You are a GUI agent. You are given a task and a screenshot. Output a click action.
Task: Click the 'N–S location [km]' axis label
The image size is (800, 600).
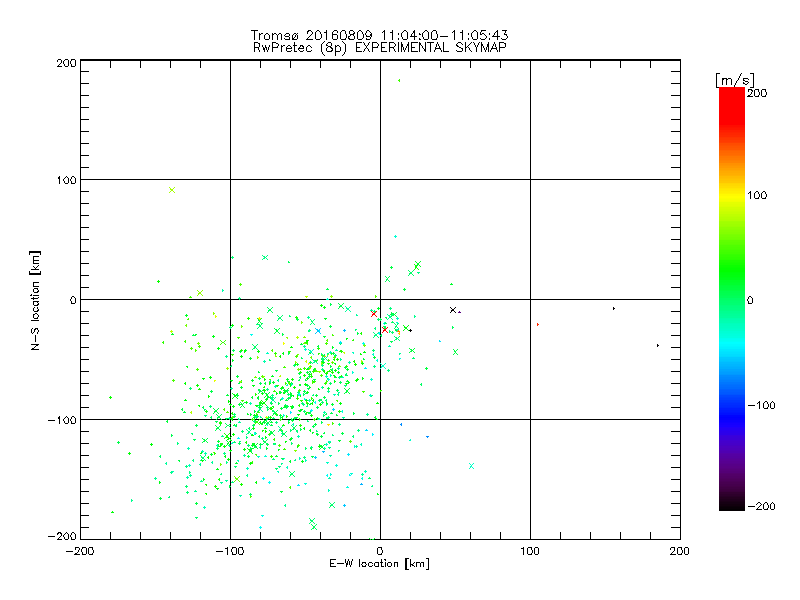(35, 300)
